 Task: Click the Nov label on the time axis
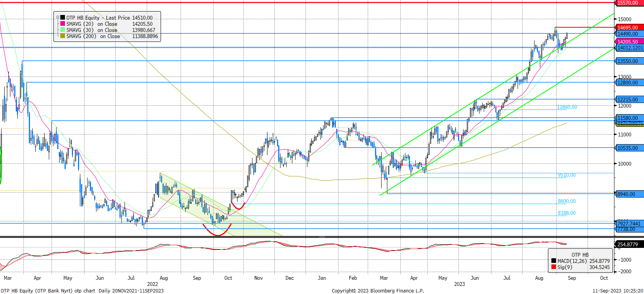(x=258, y=278)
